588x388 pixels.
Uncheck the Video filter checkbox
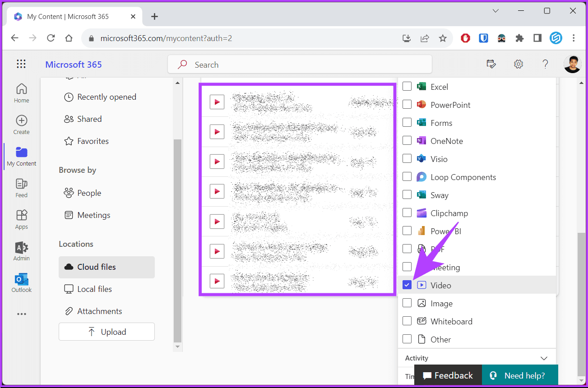[x=407, y=285]
